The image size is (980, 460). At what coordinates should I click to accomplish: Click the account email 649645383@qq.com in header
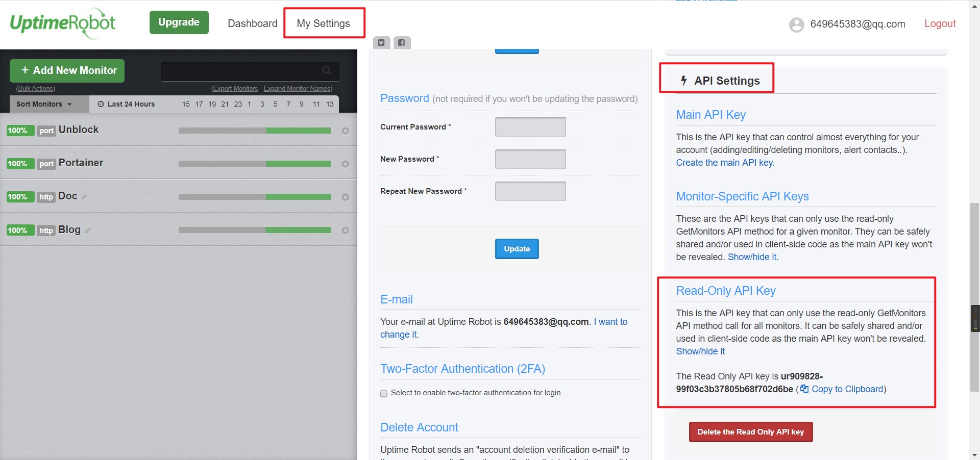pos(857,24)
